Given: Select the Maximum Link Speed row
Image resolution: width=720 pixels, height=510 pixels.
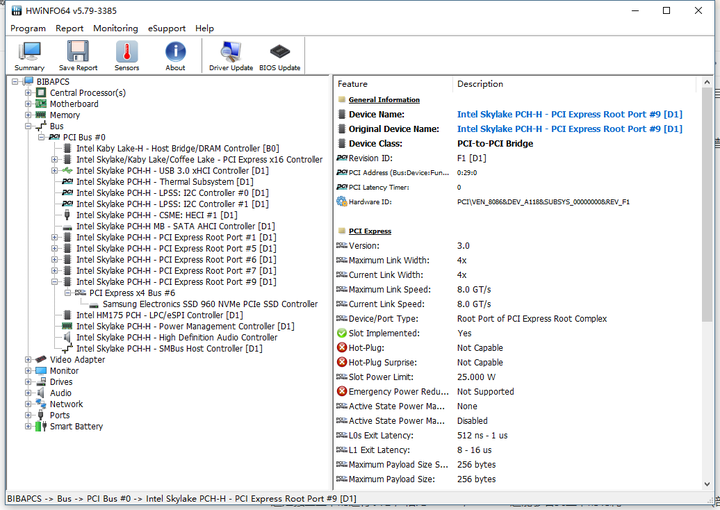Looking at the screenshot, I should (517, 290).
